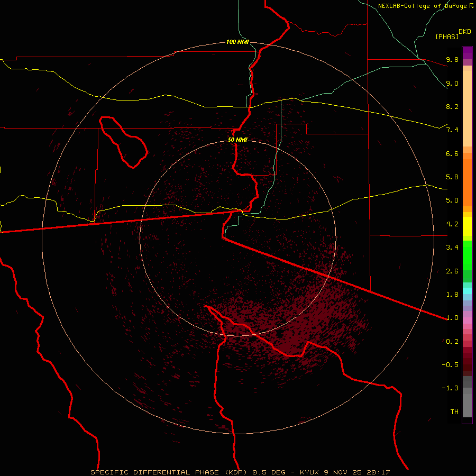Click the 100 NMI range ring label
The image size is (476, 476).
[237, 42]
